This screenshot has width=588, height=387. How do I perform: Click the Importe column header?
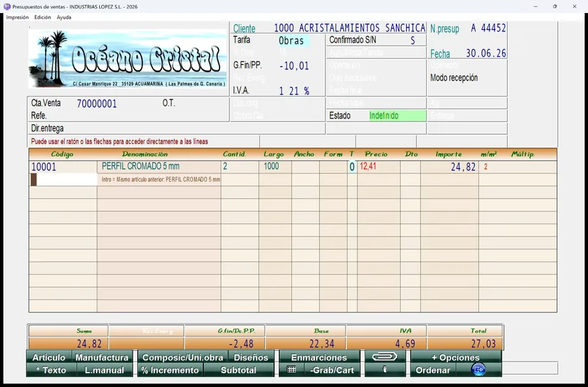pos(449,154)
